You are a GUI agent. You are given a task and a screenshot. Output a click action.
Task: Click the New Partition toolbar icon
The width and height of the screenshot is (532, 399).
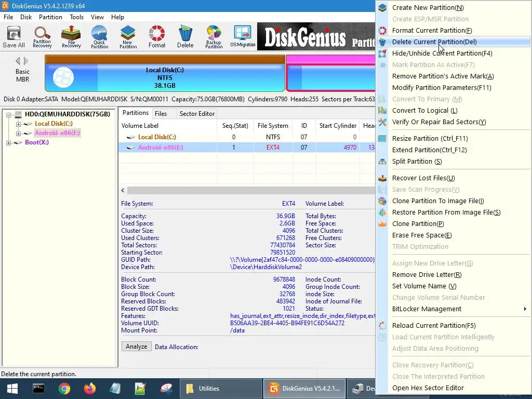click(128, 37)
